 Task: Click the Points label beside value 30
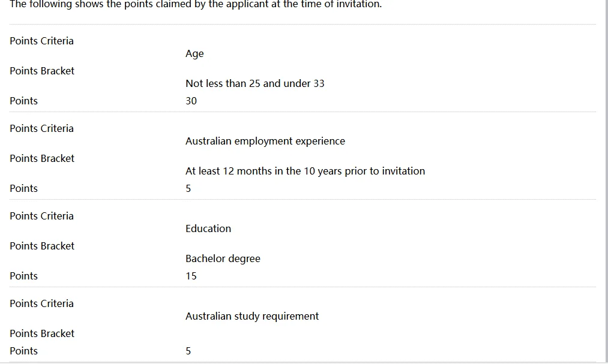coord(23,101)
